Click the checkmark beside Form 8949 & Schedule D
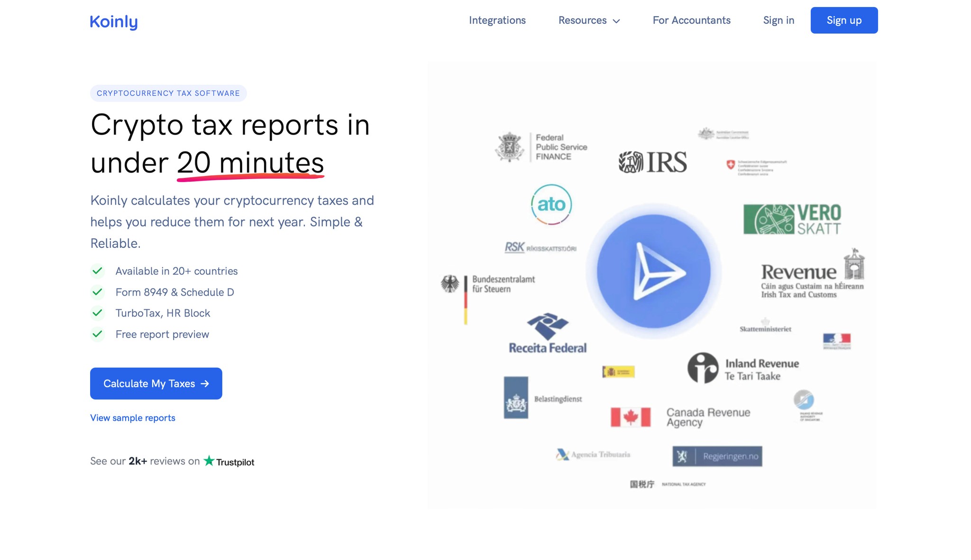This screenshot has width=971, height=560. coord(98,292)
